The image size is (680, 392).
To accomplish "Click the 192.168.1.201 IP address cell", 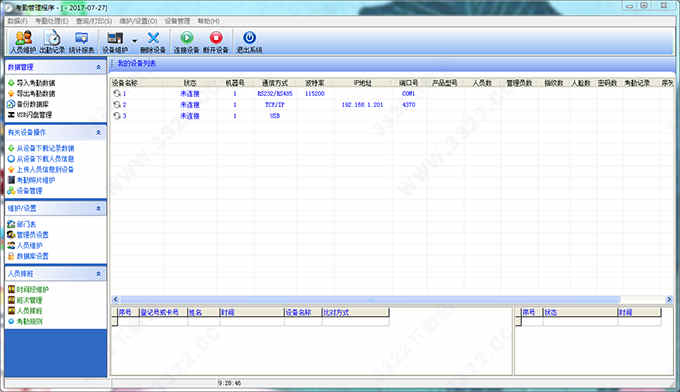I will pyautogui.click(x=363, y=105).
